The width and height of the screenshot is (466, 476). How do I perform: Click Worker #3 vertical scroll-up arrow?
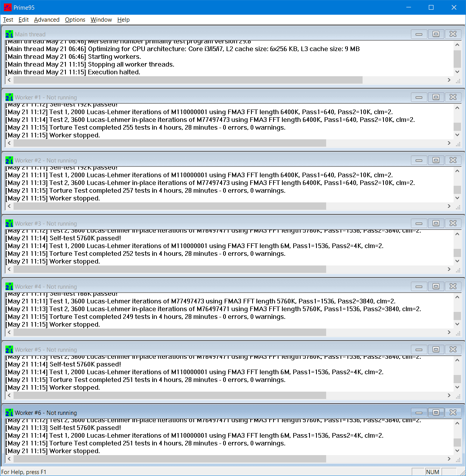pyautogui.click(x=457, y=234)
